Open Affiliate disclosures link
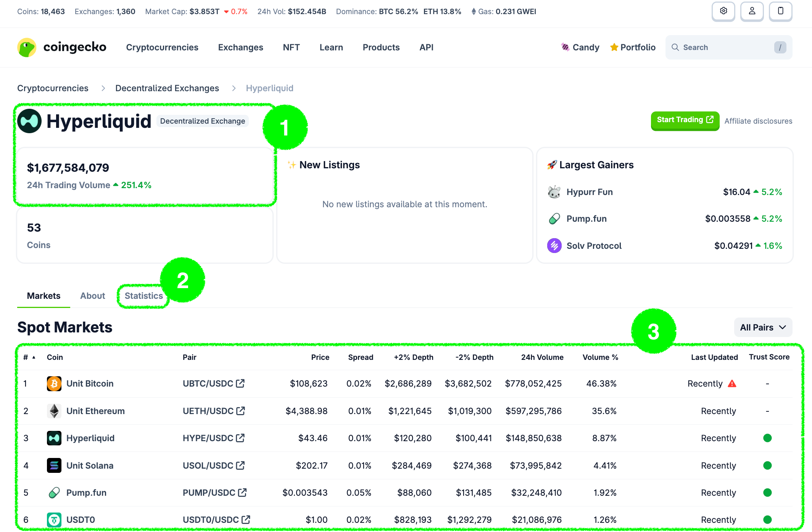Image resolution: width=812 pixels, height=532 pixels. (x=759, y=121)
